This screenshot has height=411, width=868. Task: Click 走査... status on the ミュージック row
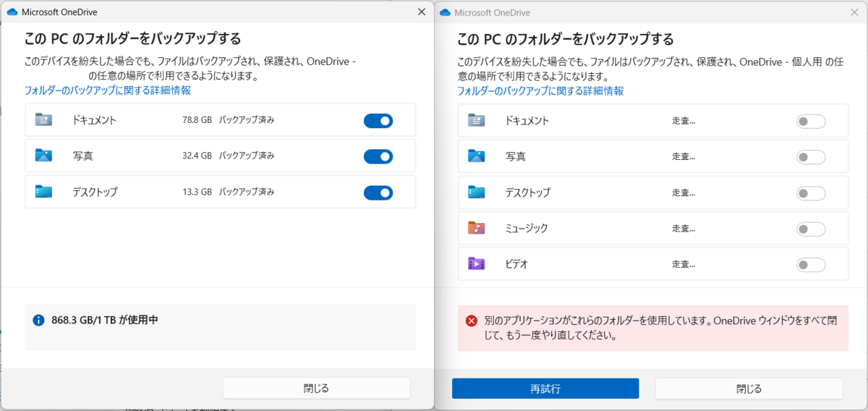684,229
